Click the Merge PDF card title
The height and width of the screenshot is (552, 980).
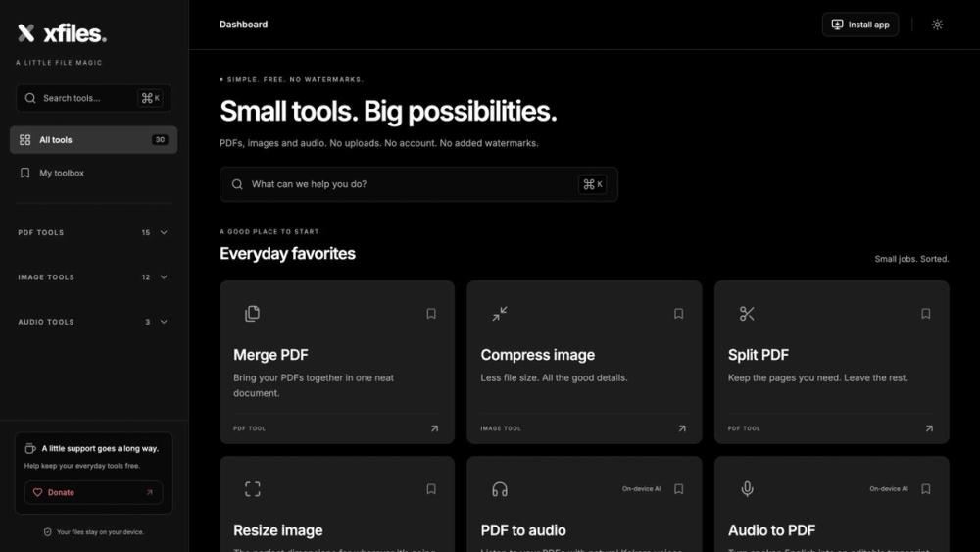coord(270,355)
